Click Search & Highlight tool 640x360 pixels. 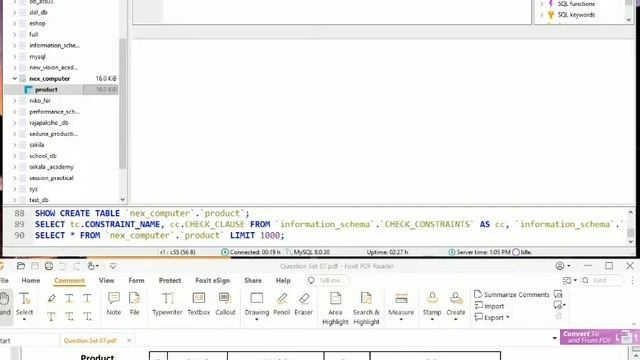coord(366,309)
